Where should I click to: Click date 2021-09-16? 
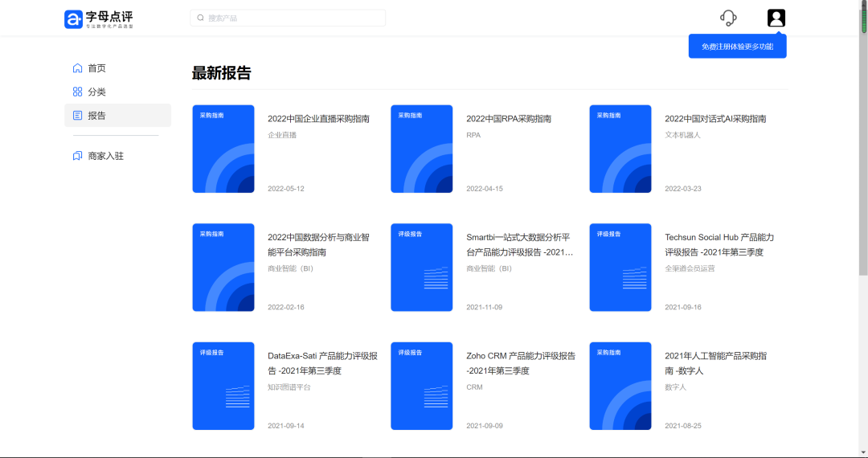click(683, 307)
